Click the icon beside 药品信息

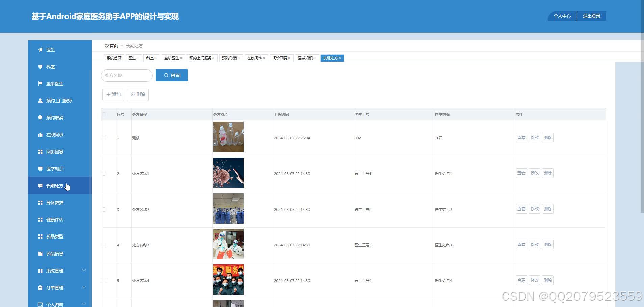pos(40,254)
